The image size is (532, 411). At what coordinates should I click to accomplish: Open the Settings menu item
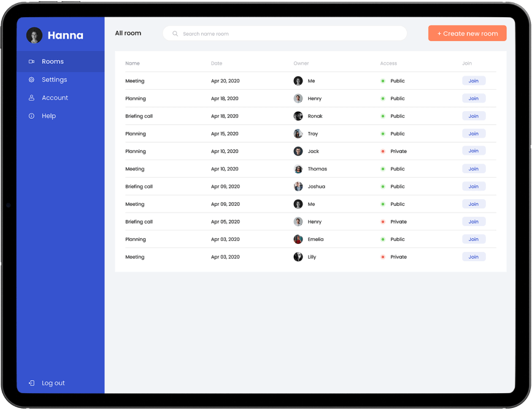[x=54, y=80]
